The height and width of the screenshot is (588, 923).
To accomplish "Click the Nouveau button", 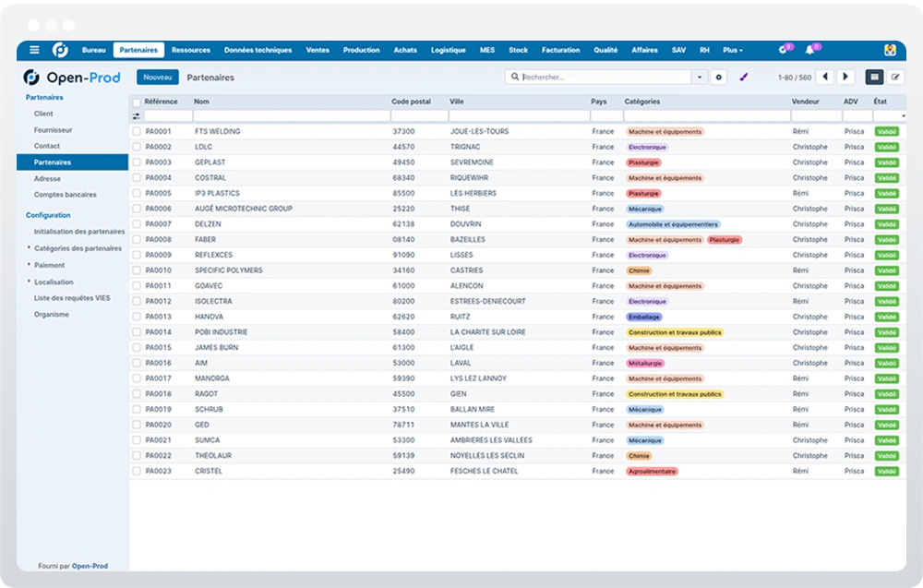I will click(157, 78).
